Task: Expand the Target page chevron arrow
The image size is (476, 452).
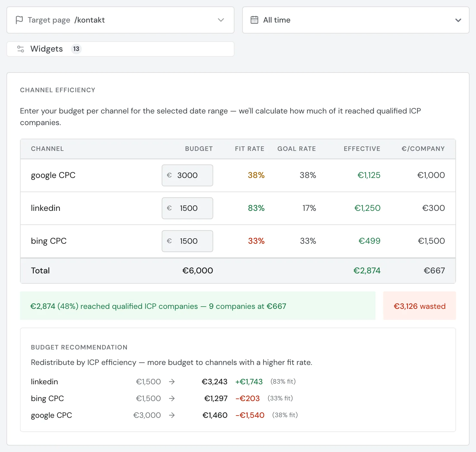Action: pos(221,20)
